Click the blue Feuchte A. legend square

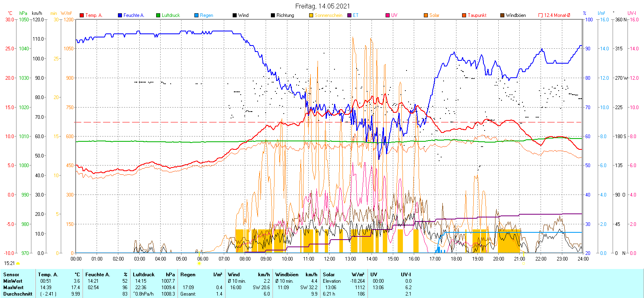coord(120,15)
